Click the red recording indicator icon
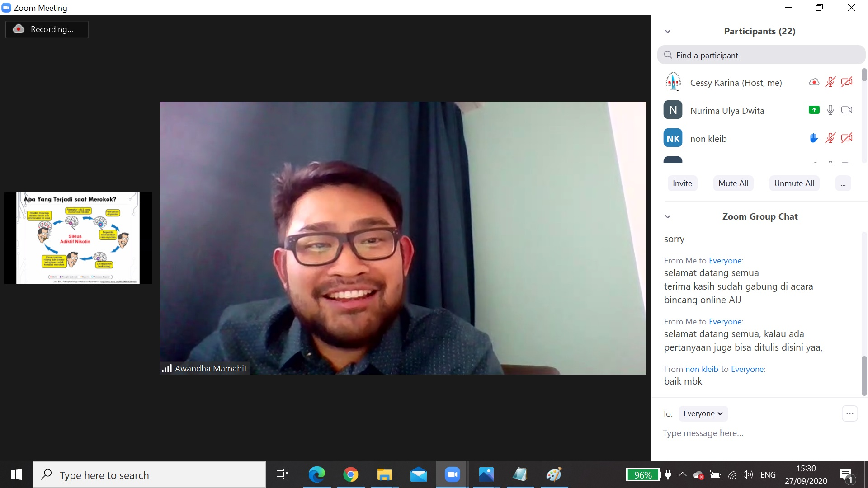 [19, 29]
